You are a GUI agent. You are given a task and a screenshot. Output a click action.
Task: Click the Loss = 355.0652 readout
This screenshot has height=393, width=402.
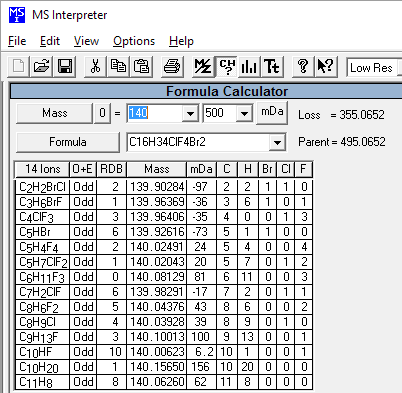tap(341, 115)
